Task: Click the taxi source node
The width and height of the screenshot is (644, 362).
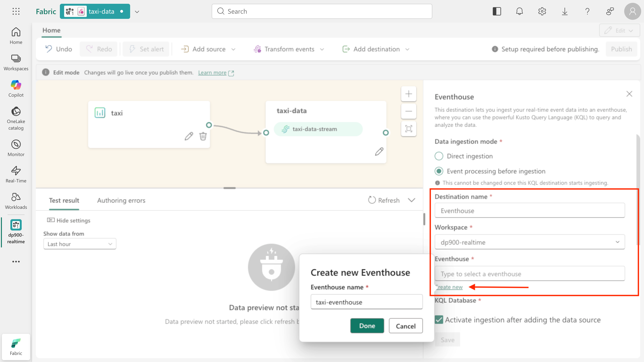Action: 149,124
